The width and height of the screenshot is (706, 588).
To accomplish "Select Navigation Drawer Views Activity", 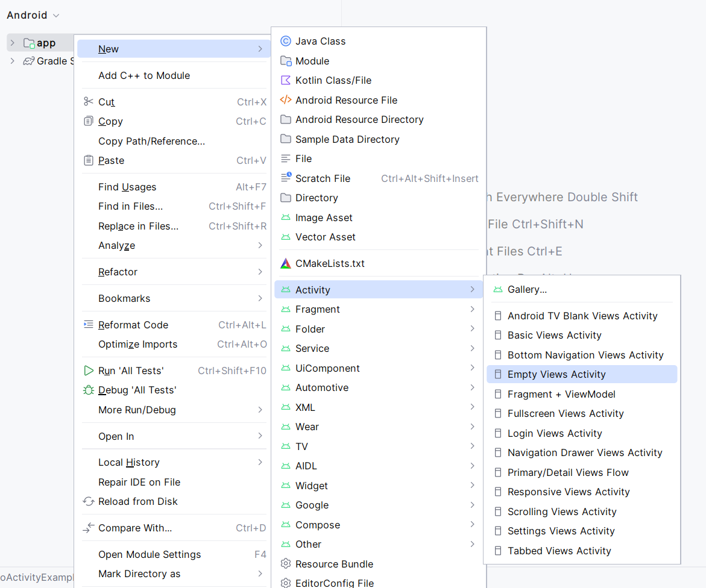I will [x=582, y=452].
